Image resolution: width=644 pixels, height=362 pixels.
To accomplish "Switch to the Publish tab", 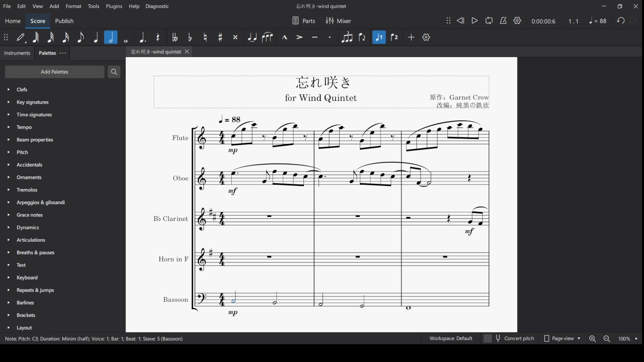I will point(64,21).
